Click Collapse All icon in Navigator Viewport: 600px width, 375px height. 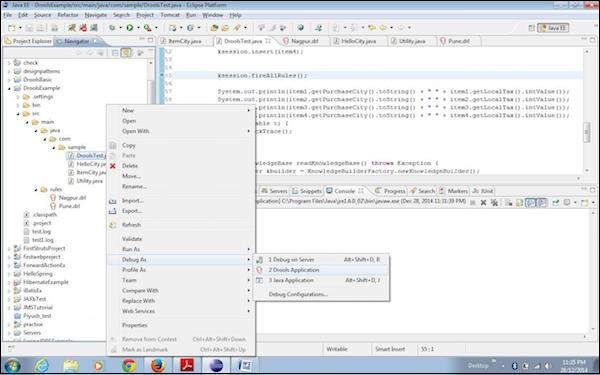click(x=115, y=53)
